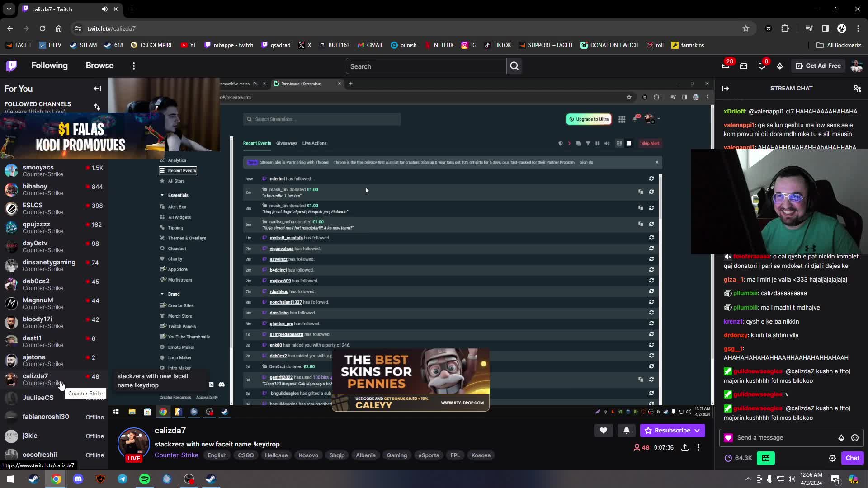Viewport: 868px width, 488px height.
Task: Open Telegram from taskbar
Action: [123, 479]
